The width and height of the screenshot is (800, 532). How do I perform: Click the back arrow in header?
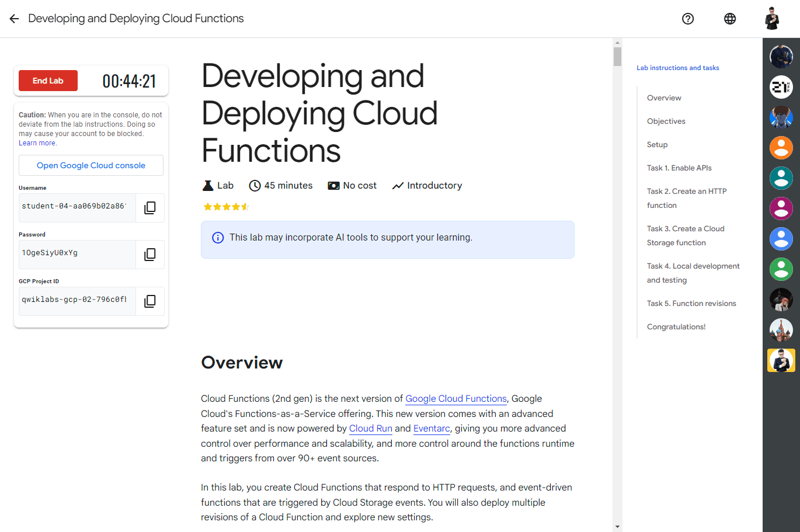(14, 19)
